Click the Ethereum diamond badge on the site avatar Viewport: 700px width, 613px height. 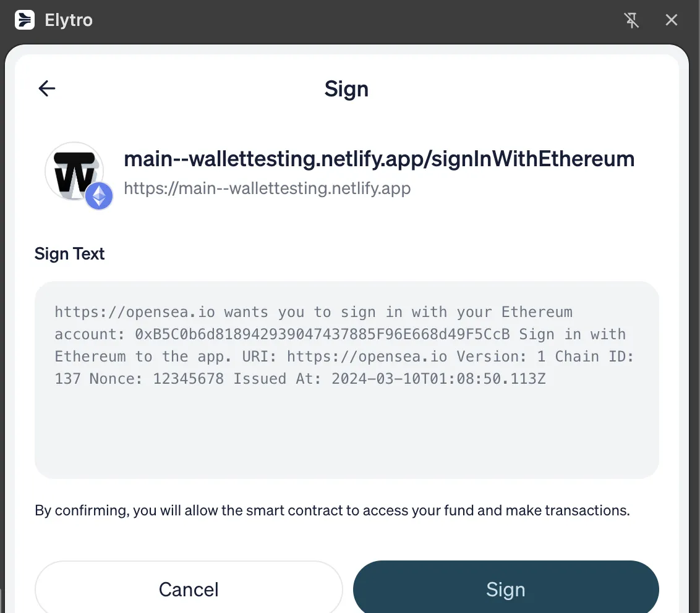(x=98, y=196)
